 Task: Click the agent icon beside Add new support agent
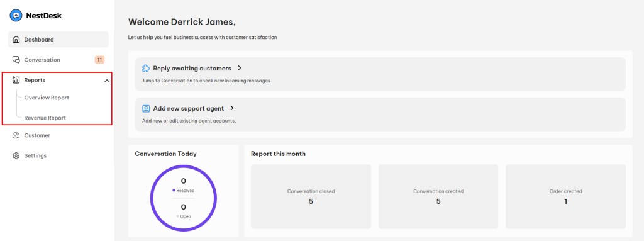pyautogui.click(x=146, y=109)
